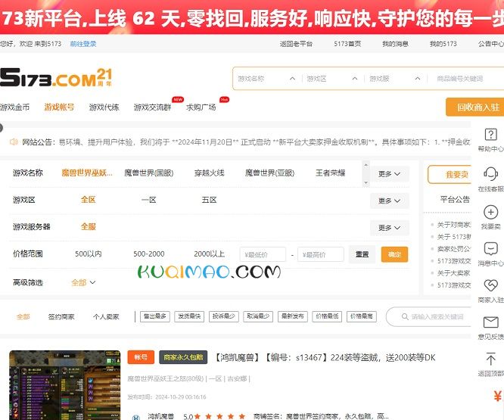Select the 王者荣耀 game
Screen dimensions: 504x420
click(x=331, y=173)
